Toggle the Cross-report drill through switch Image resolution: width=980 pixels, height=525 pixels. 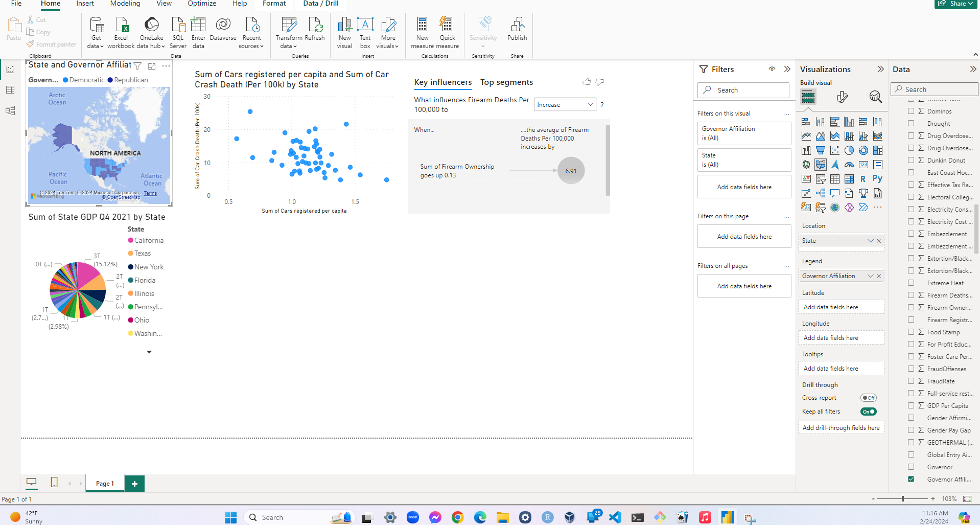(x=868, y=398)
